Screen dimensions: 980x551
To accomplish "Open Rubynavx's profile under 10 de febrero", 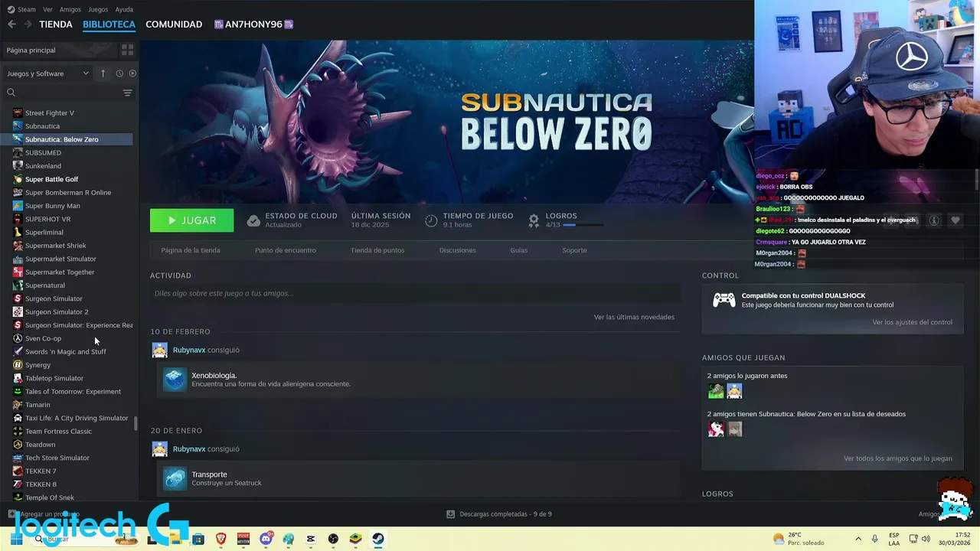I will pyautogui.click(x=189, y=350).
